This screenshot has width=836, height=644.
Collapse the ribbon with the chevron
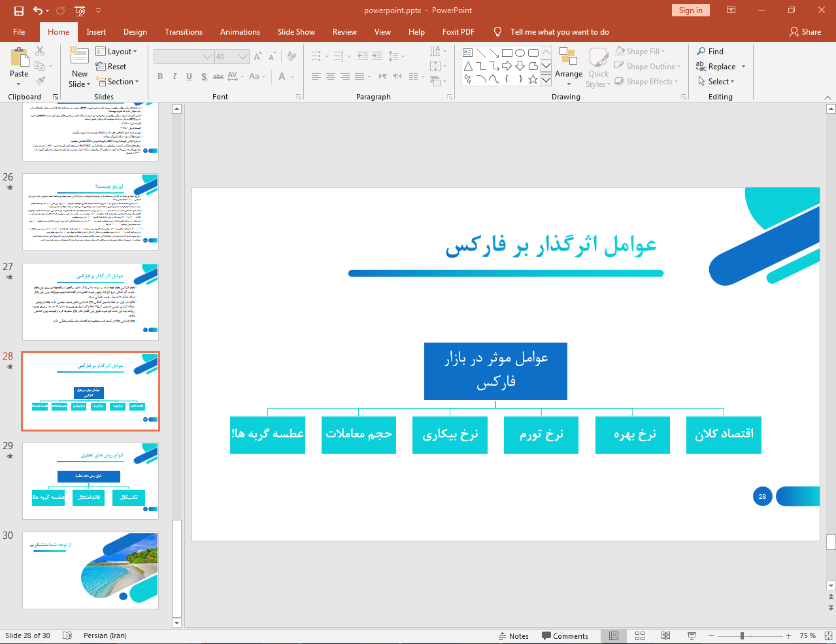tap(828, 97)
